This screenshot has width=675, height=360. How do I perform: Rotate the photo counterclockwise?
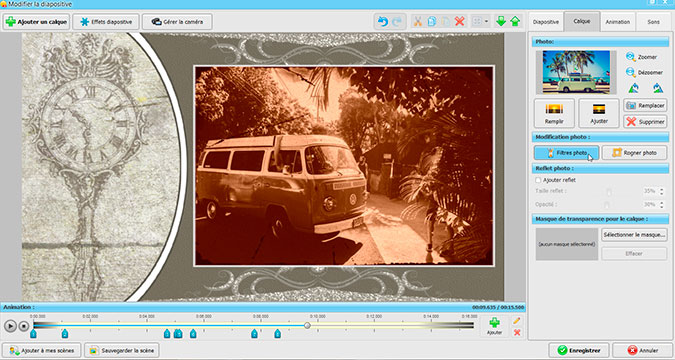pos(634,88)
